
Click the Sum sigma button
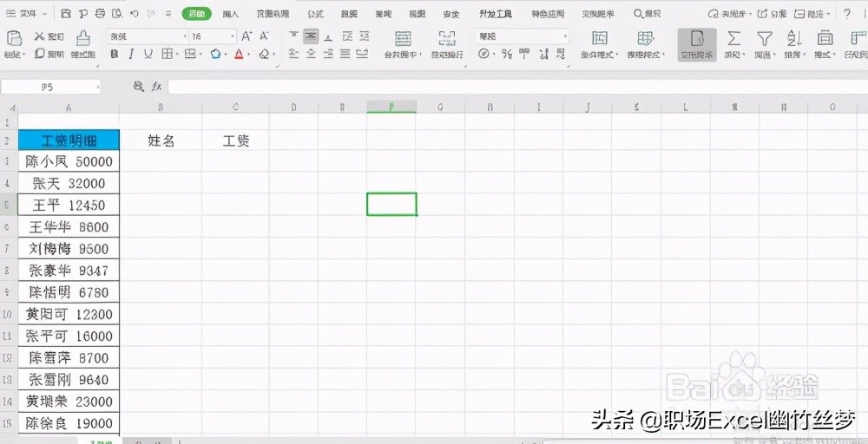click(733, 44)
